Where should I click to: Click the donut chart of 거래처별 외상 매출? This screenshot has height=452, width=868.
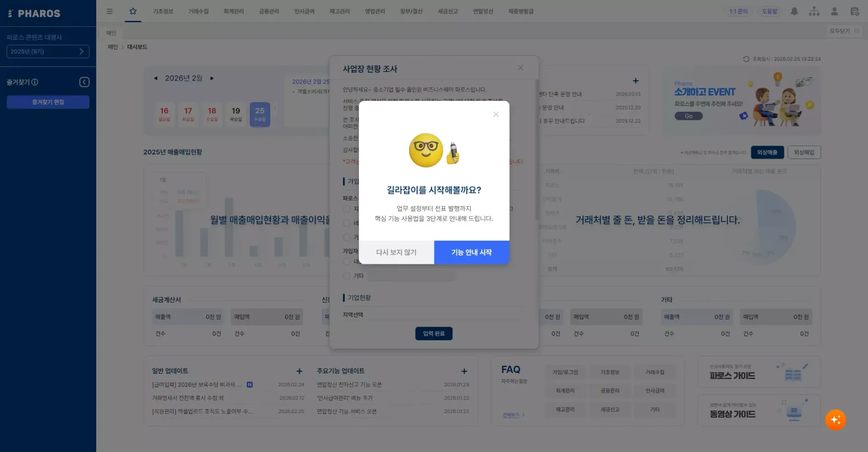(764, 226)
